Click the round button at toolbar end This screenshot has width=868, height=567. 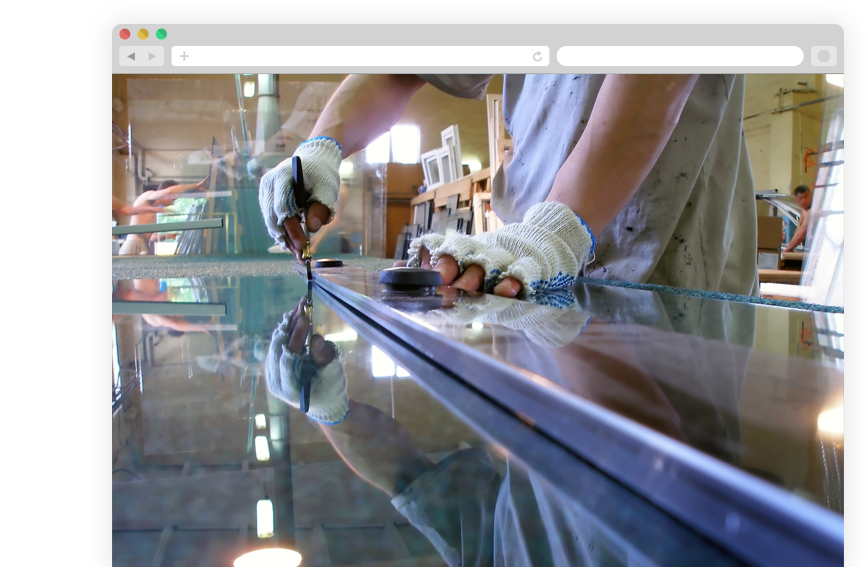click(x=824, y=56)
